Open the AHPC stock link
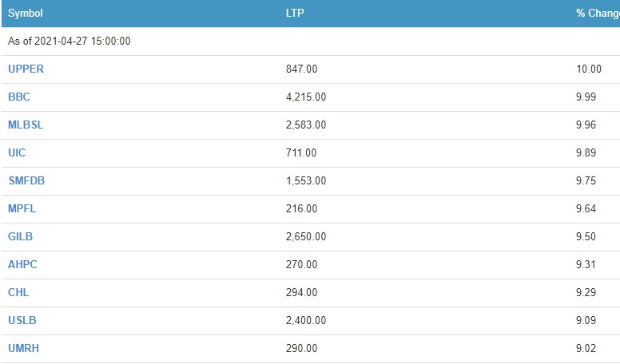This screenshot has width=620, height=364. 22,265
